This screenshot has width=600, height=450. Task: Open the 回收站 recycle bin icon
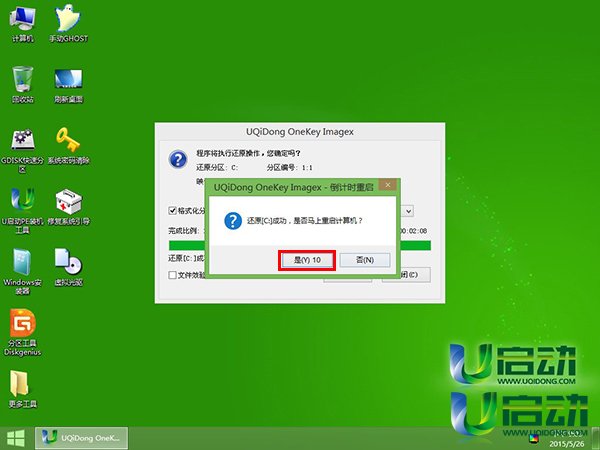click(x=22, y=85)
